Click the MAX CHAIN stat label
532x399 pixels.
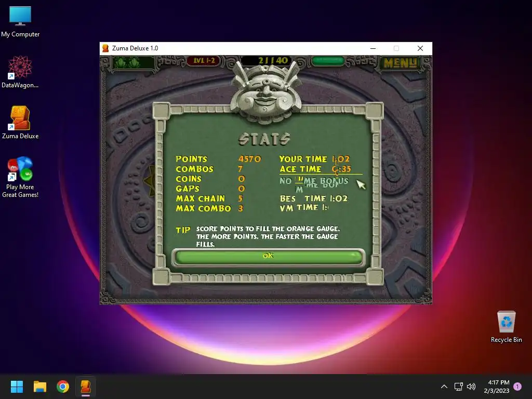coord(200,198)
